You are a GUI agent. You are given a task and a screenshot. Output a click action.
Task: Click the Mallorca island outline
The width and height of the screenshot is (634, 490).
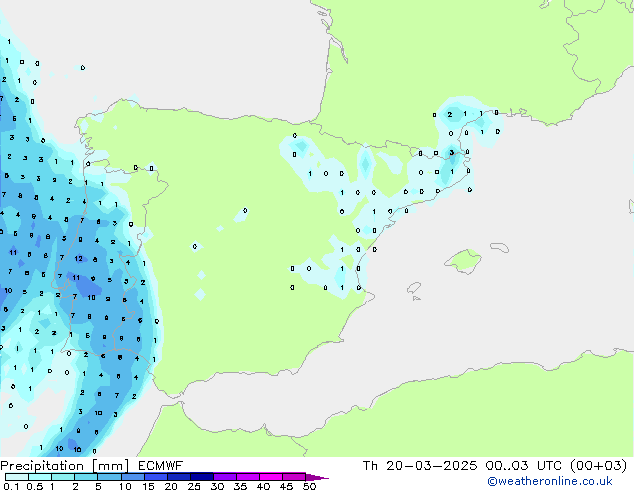463,262
